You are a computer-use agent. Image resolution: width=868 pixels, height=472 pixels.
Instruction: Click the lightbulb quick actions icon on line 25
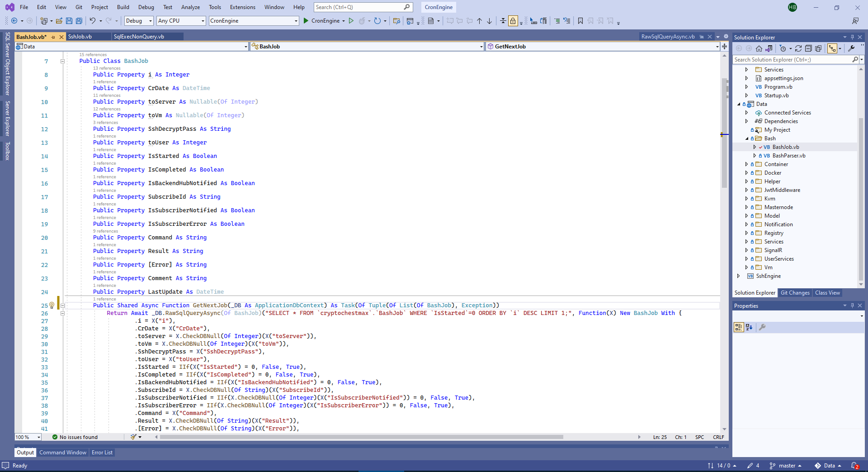52,305
